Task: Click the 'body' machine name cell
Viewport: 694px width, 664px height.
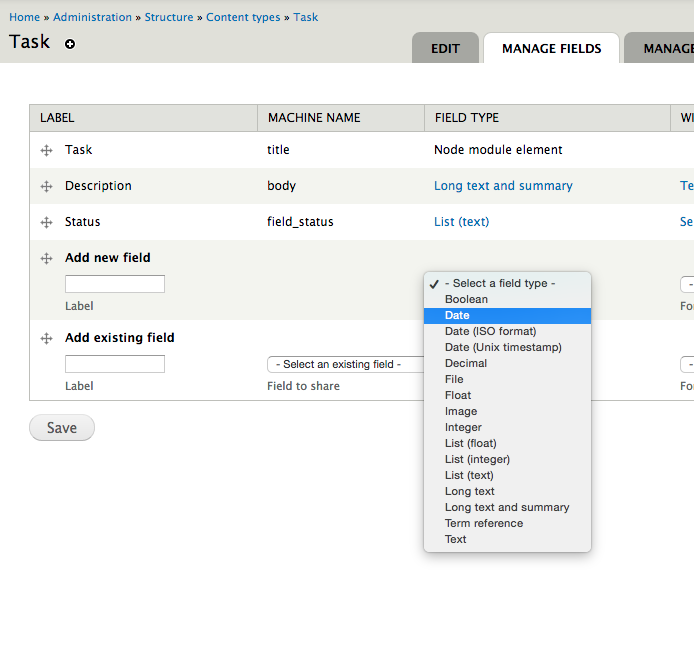Action: 281,186
